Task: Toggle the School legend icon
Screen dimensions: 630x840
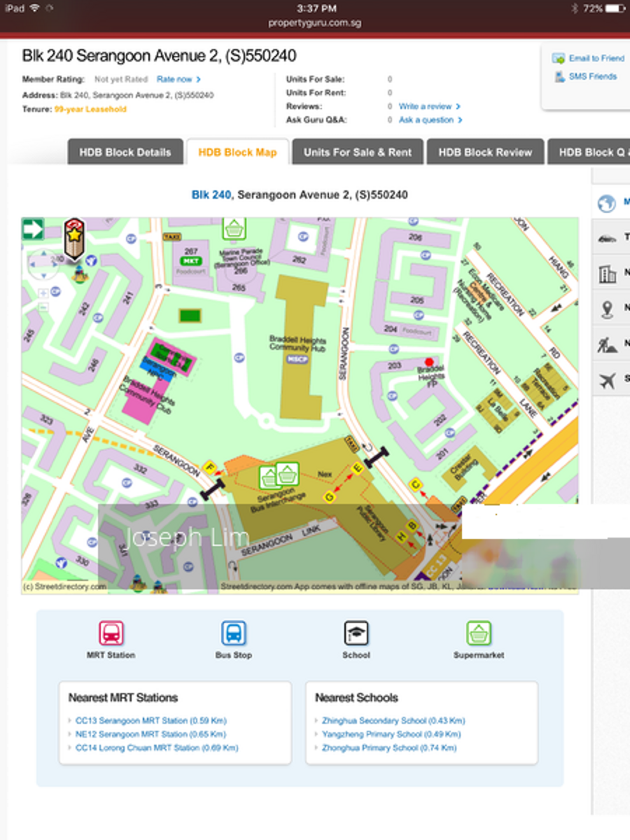Action: tap(356, 633)
